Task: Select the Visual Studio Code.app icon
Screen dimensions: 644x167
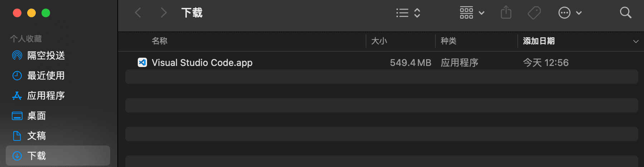Action: click(142, 62)
